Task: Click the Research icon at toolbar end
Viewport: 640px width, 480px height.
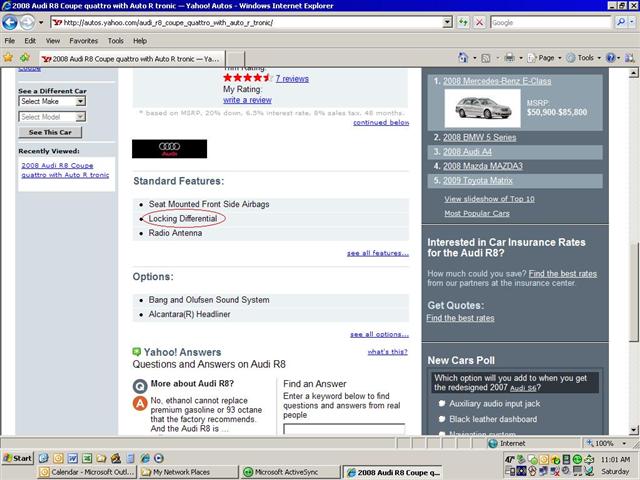Action: 629,58
